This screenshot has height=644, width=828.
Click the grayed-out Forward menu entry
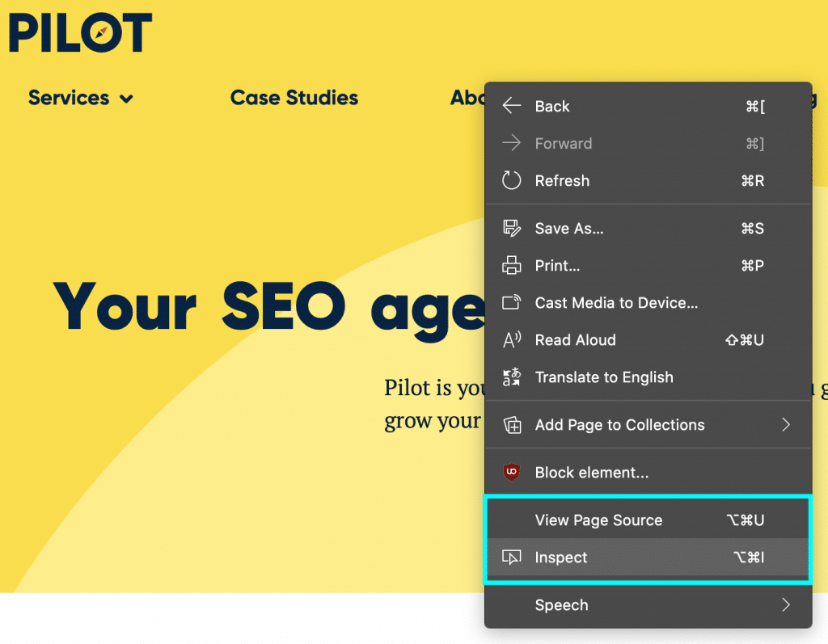564,143
